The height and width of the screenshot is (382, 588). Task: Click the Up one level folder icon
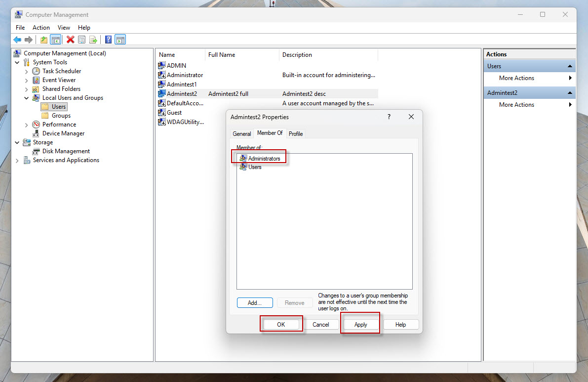44,40
